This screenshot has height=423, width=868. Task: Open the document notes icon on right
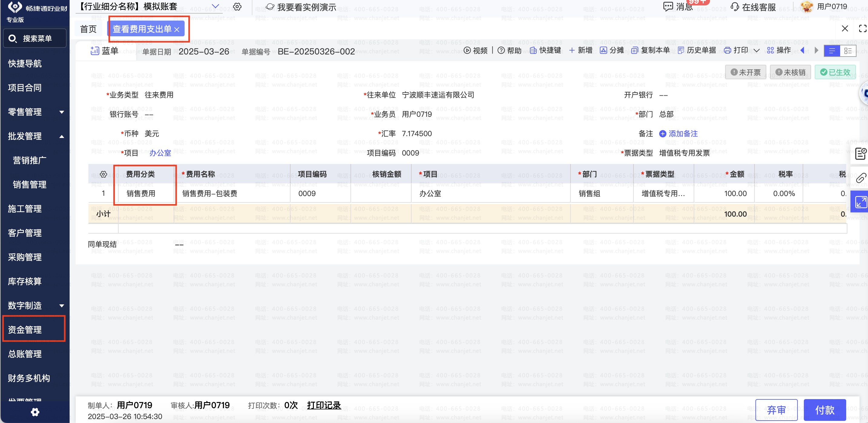pos(861,154)
